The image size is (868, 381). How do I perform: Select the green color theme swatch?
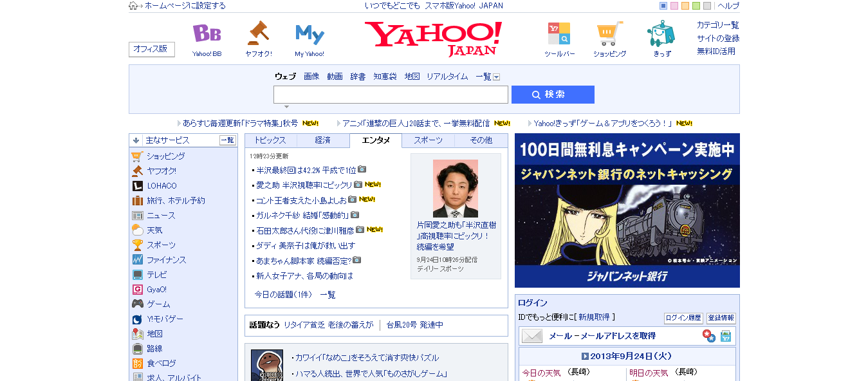click(x=696, y=6)
